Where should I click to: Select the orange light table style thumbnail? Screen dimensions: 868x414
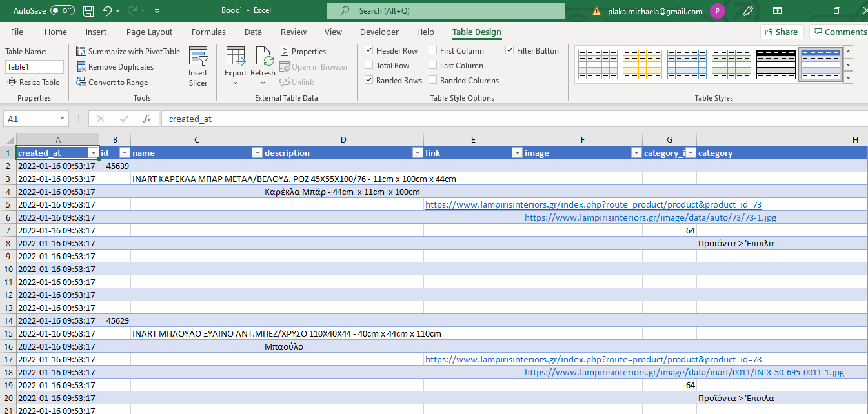[x=641, y=64]
